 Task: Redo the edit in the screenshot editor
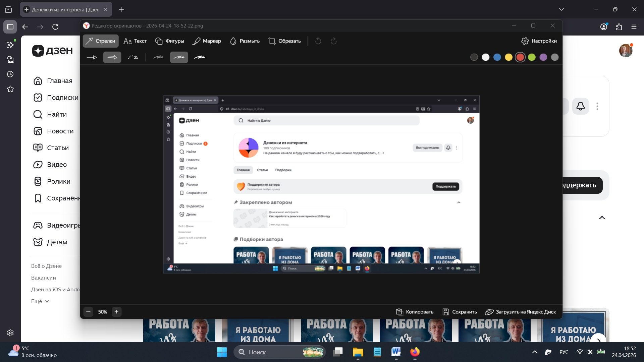[x=333, y=41]
